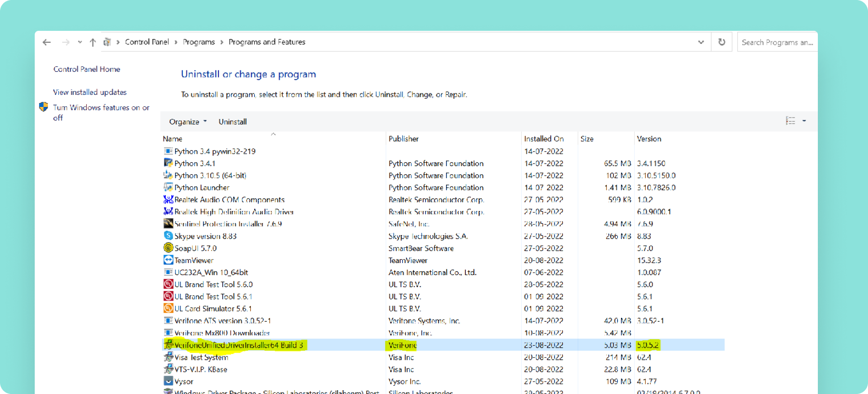Viewport: 868px width, 394px height.
Task: Select UL Brand Test Tool 5.6.0 icon
Action: (168, 284)
